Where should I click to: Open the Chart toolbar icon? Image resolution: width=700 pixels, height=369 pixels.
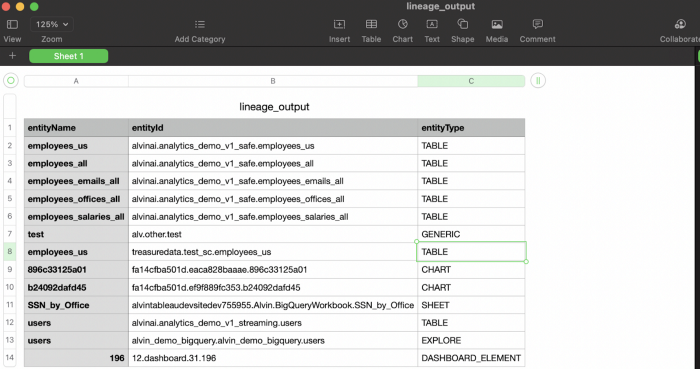pos(403,25)
